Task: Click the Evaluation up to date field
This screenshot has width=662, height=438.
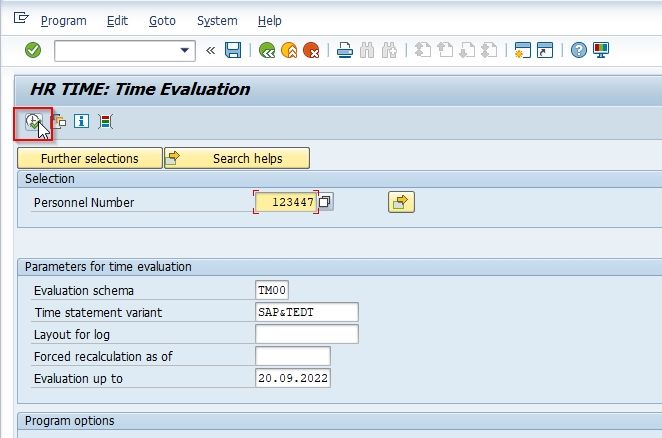Action: pos(293,378)
